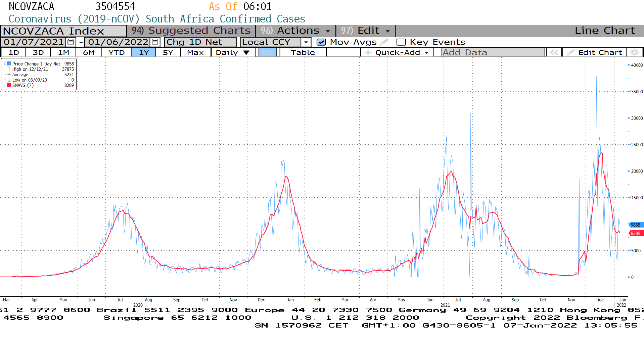
Task: Click the Average 5231 legend row
Action: click(40, 75)
